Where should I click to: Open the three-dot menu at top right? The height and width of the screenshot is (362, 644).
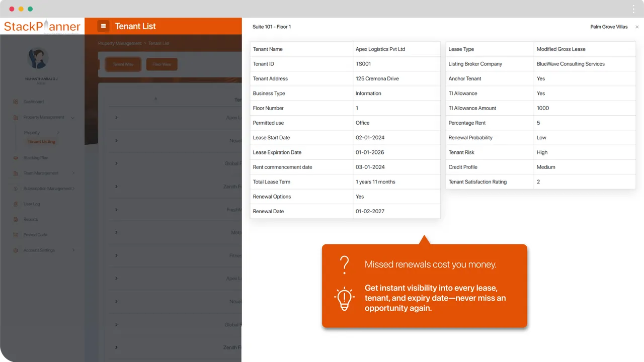(x=633, y=9)
